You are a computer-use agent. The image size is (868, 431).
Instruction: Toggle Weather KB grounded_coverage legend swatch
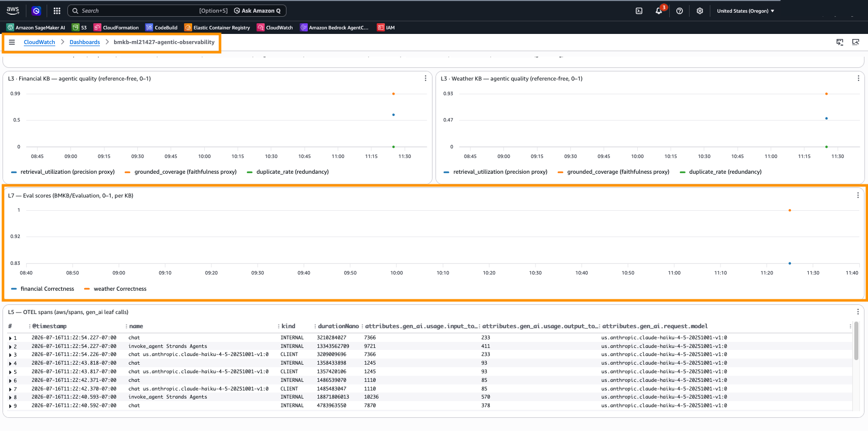[x=561, y=172]
